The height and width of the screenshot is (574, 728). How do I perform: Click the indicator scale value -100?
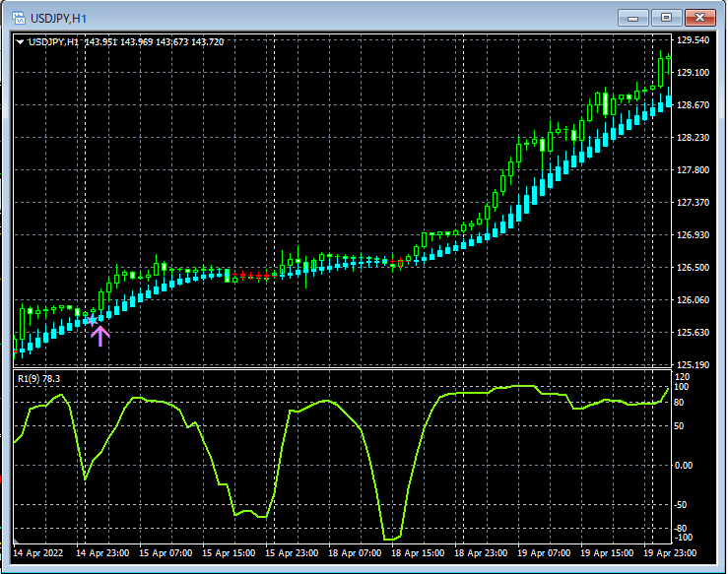[x=683, y=538]
